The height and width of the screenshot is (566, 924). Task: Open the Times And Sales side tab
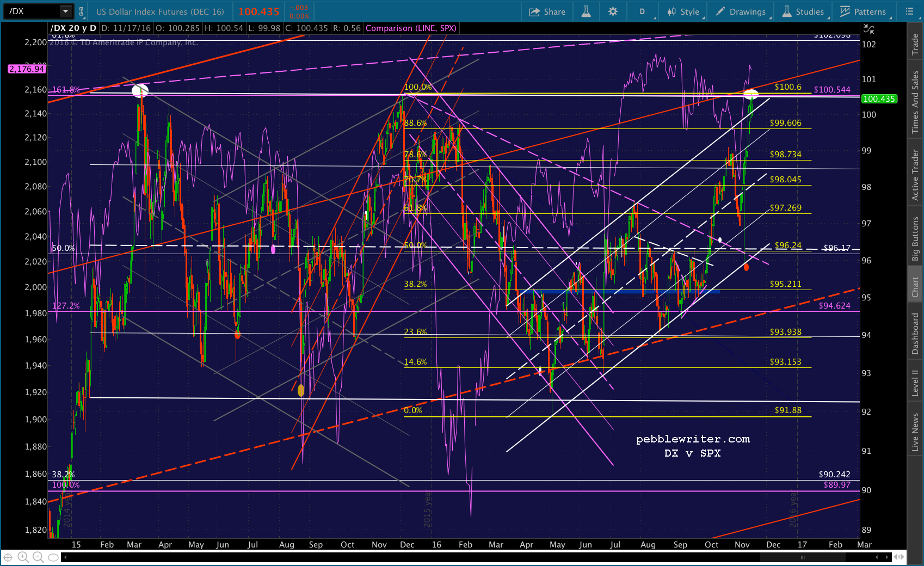915,102
